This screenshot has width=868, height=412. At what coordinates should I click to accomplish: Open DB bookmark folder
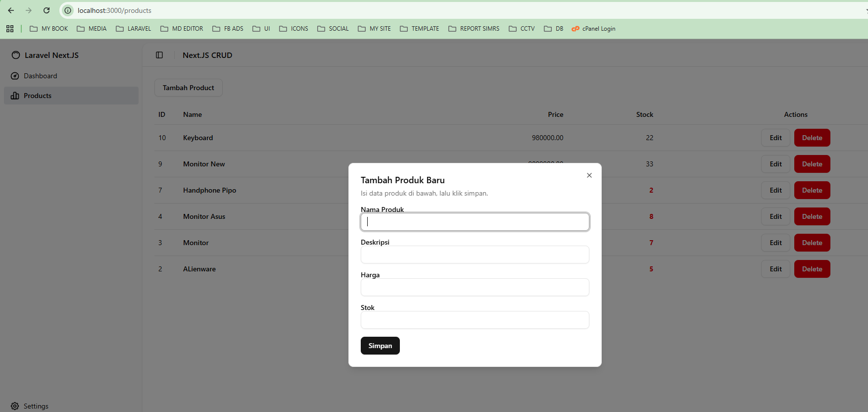coord(554,29)
